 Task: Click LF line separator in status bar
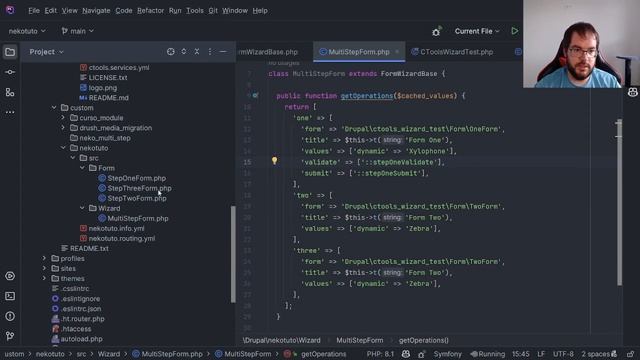[541, 354]
